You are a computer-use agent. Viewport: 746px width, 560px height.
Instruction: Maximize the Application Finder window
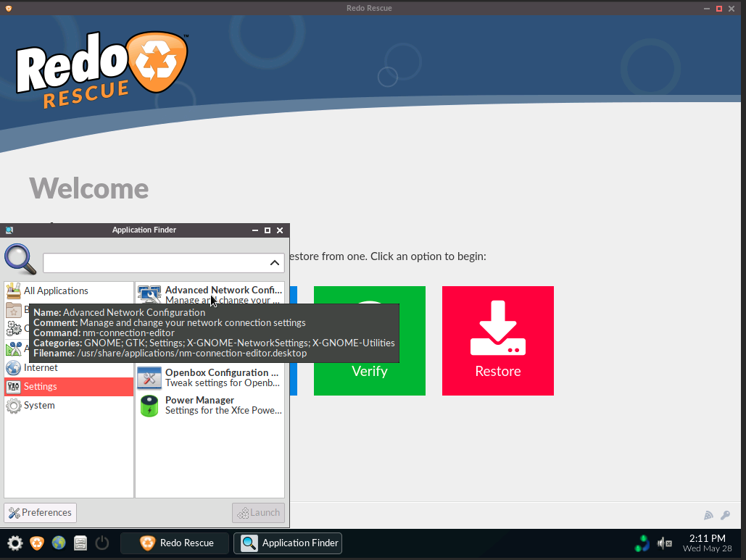pos(268,230)
